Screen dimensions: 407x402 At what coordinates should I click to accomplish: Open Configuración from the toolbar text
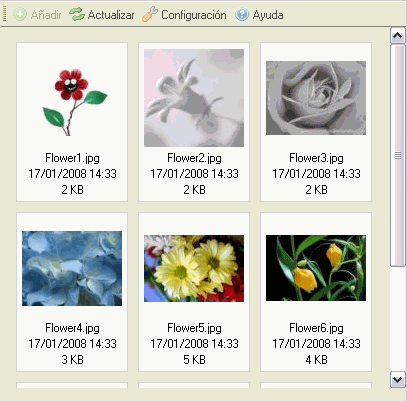[194, 15]
